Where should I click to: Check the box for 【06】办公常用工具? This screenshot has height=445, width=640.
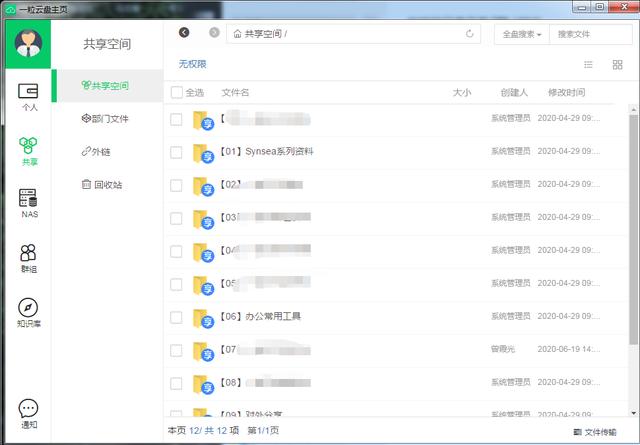(x=176, y=318)
